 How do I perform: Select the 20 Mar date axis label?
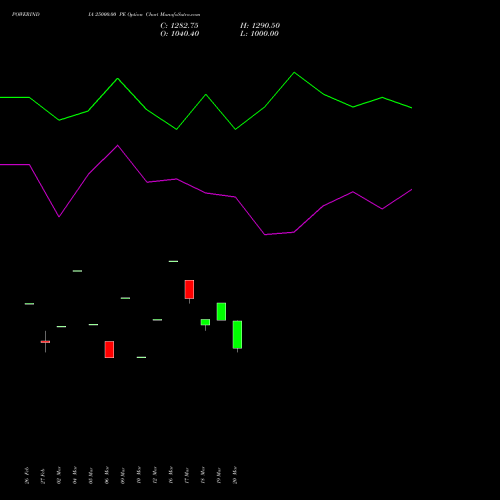(235, 475)
